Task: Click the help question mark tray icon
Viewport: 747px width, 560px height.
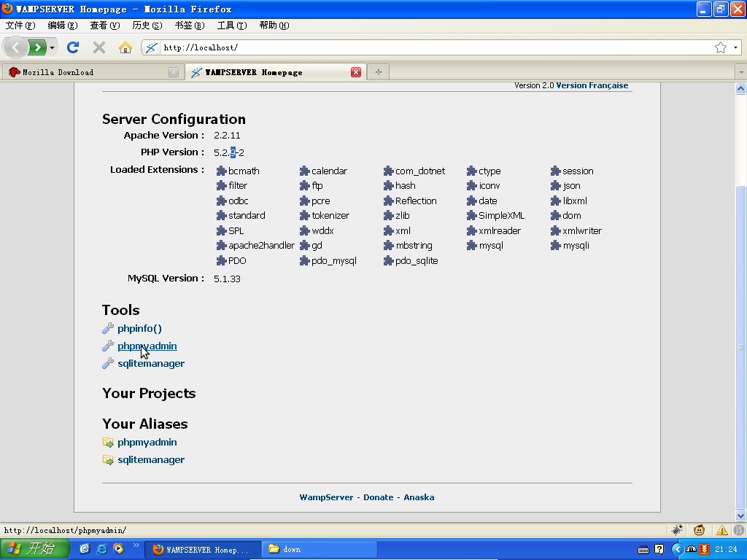Action: (659, 550)
